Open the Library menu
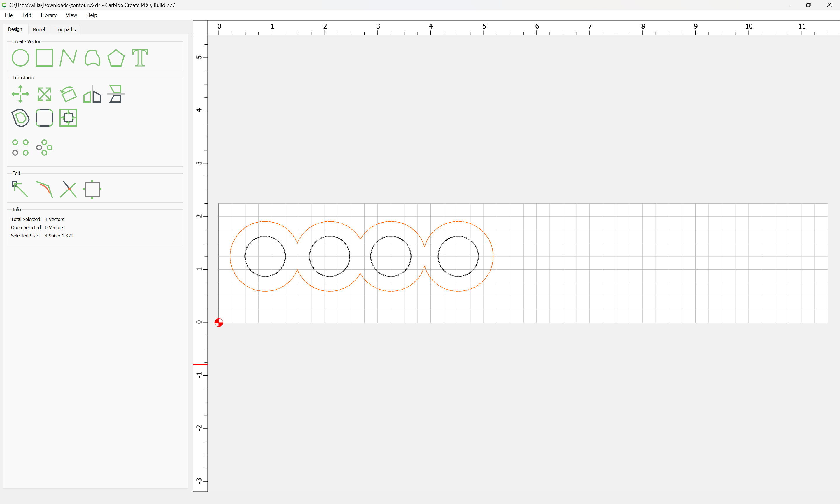Screen dimensions: 840x504 pyautogui.click(x=48, y=15)
